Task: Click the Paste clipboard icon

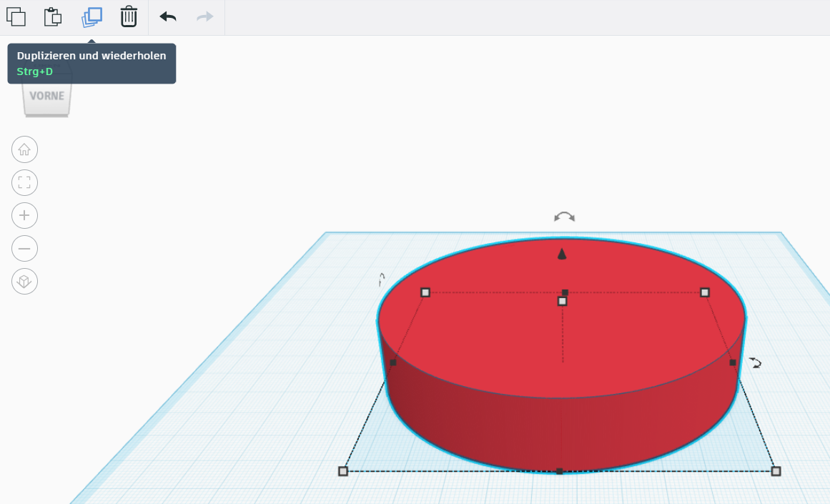Action: pos(52,16)
